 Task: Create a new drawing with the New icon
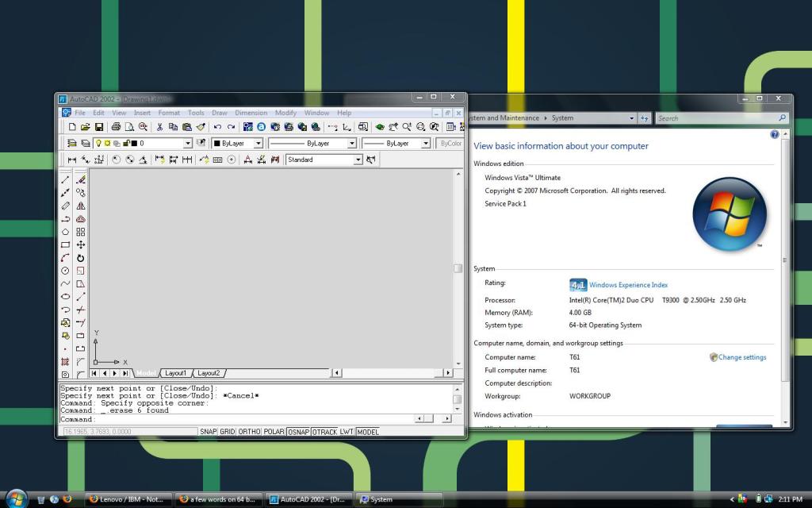[72, 127]
